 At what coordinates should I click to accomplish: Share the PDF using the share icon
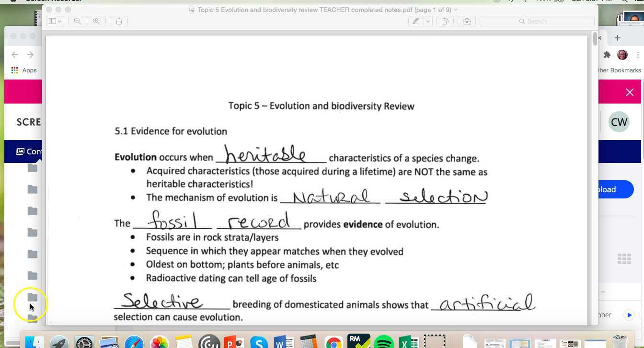[119, 21]
